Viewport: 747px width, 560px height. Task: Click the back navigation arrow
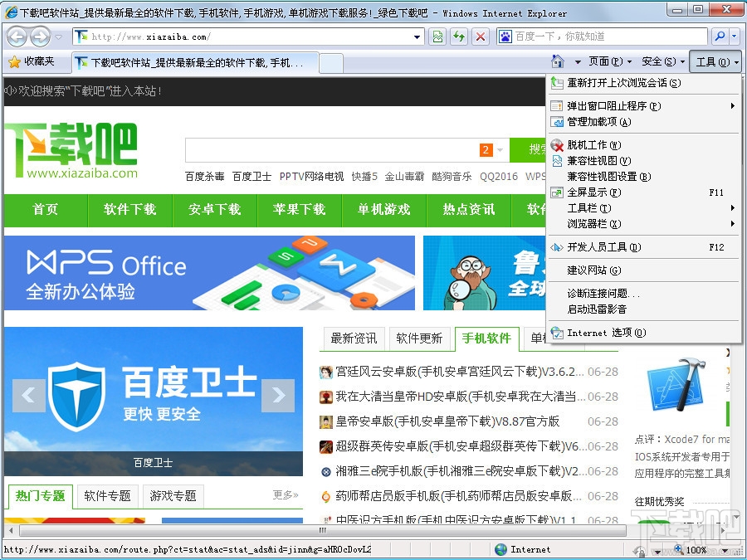pos(18,37)
